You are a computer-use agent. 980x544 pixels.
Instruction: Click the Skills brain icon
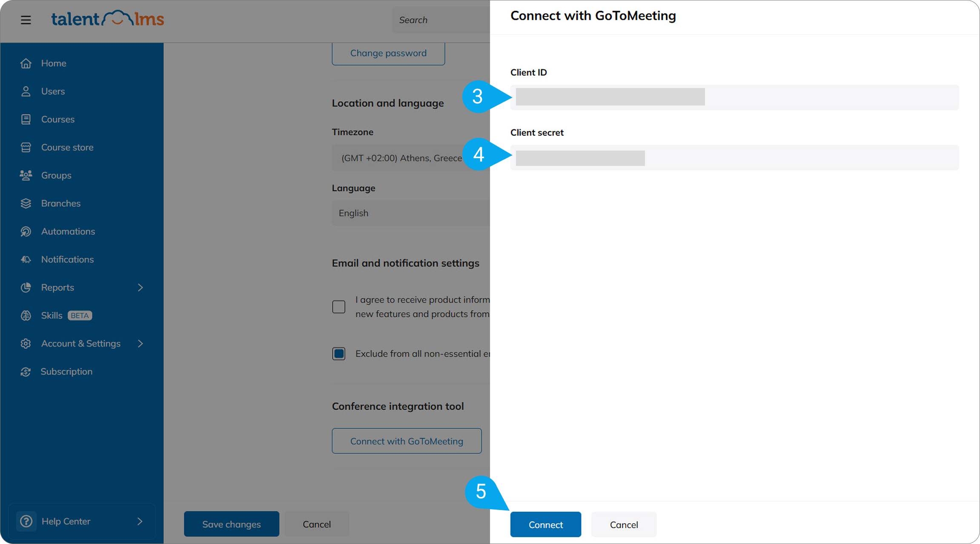pyautogui.click(x=26, y=316)
